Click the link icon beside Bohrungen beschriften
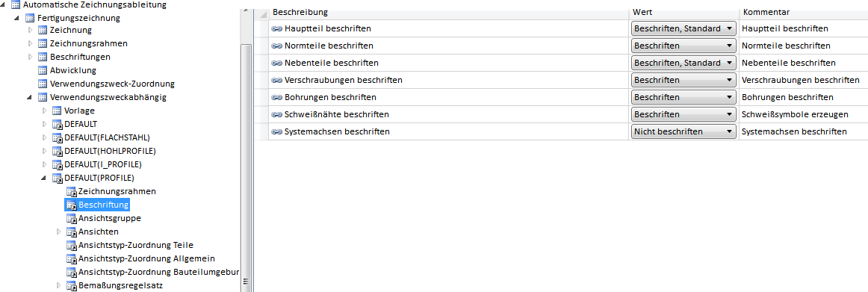Viewport: 868px width, 292px height. [x=277, y=97]
